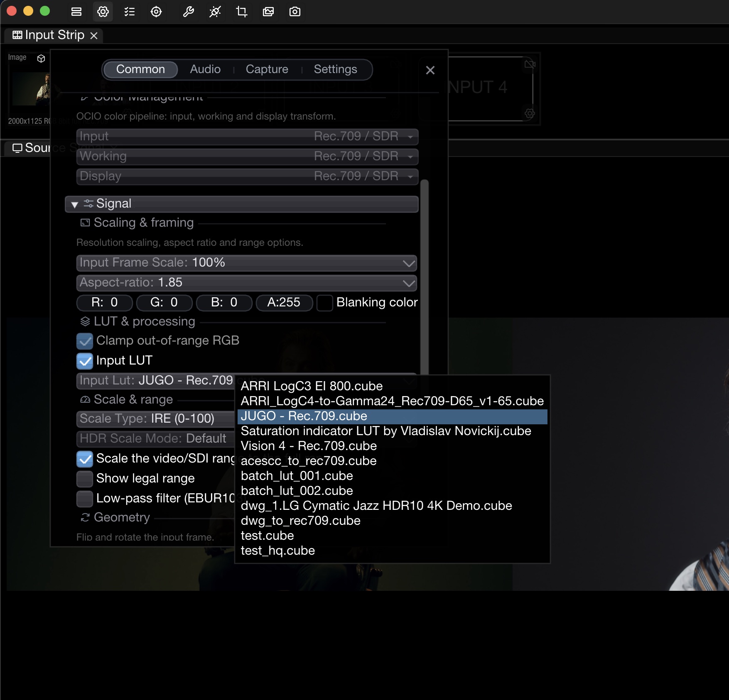Expand the Aspect-ratio dropdown

coord(247,283)
